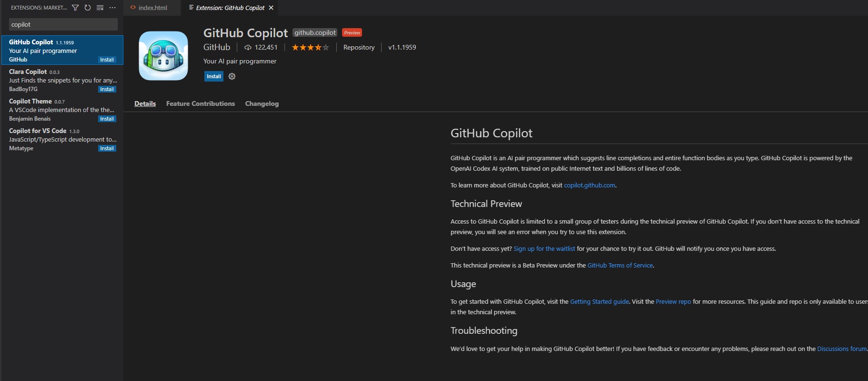This screenshot has width=868, height=381.
Task: Click the Technical Preview heading
Action: pos(486,204)
